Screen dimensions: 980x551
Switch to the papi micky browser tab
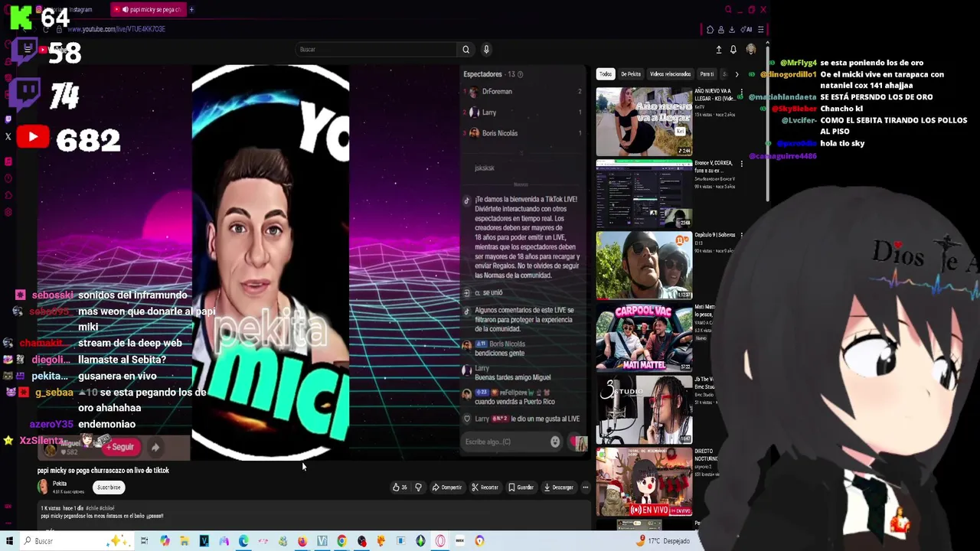pos(147,10)
